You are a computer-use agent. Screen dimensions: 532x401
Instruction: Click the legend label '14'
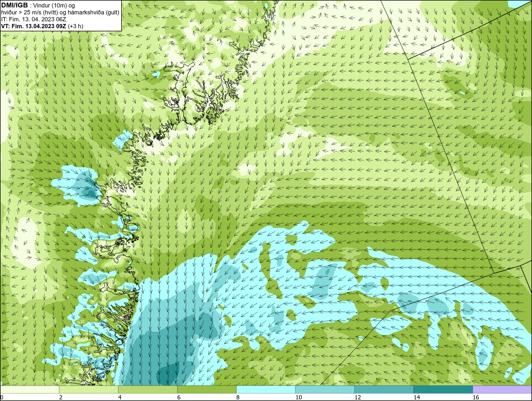coord(417,397)
